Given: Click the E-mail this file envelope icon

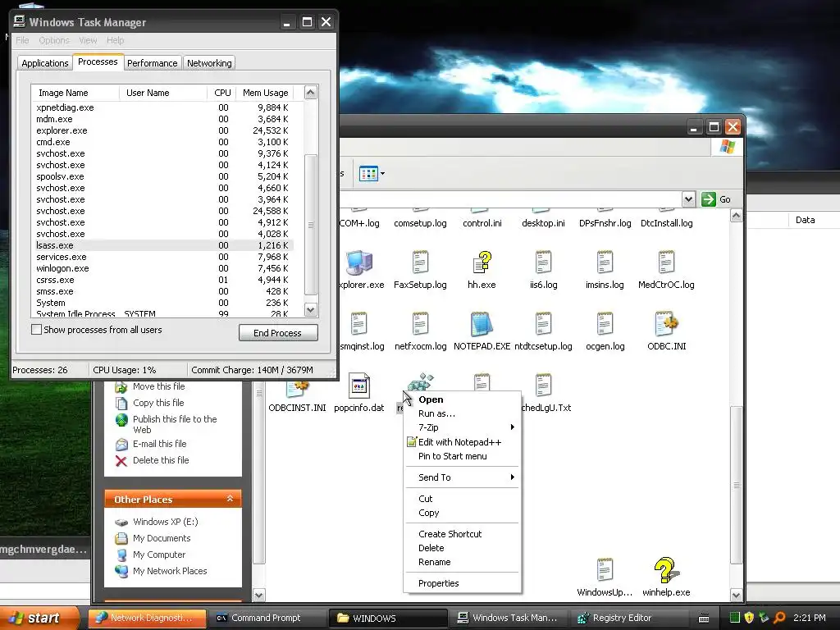Looking at the screenshot, I should click(121, 444).
